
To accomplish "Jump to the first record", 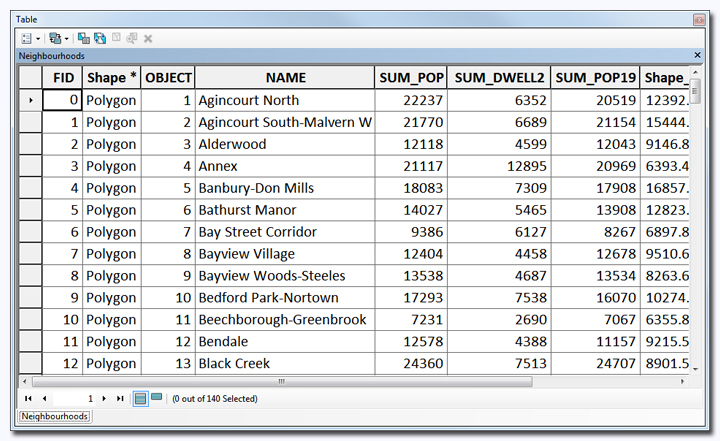I will 28,398.
